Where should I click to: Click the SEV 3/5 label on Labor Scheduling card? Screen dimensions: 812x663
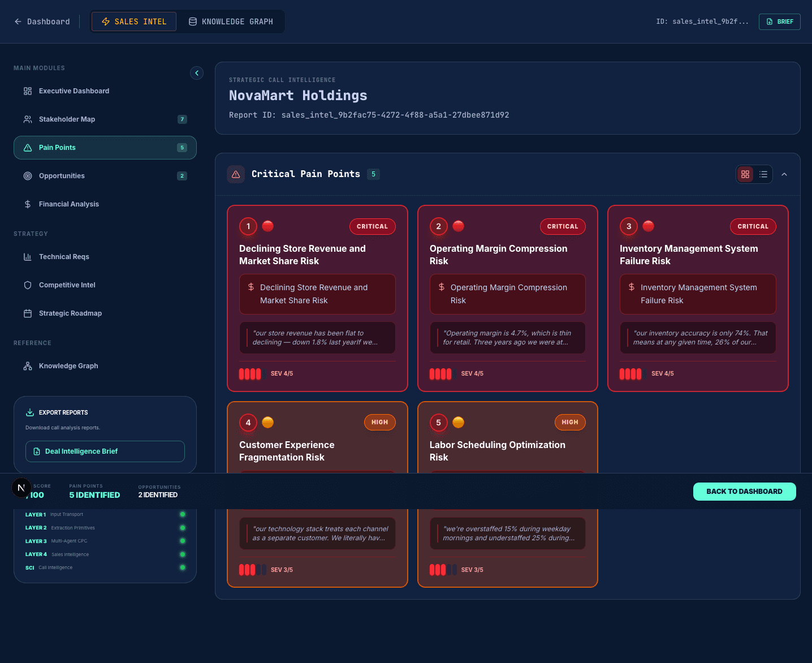coord(472,570)
